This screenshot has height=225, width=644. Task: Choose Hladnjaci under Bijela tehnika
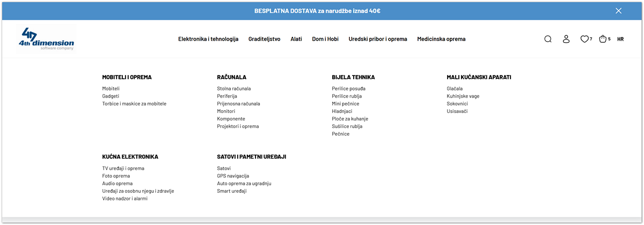(342, 111)
